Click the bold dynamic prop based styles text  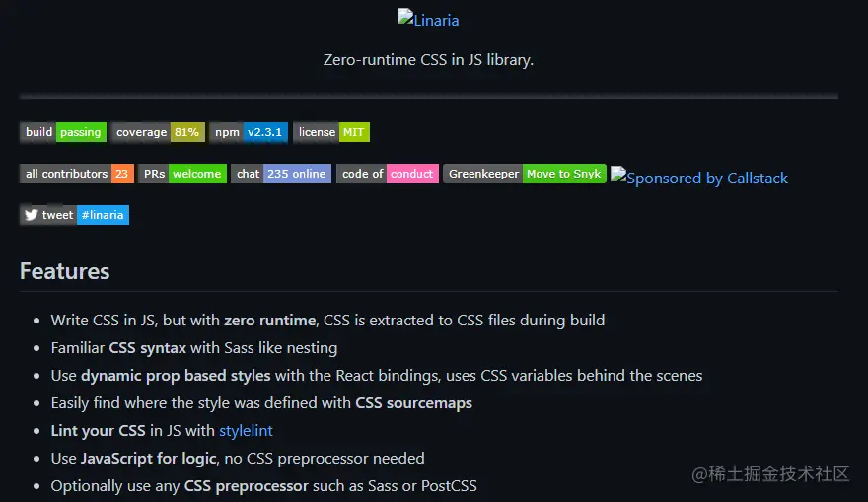click(177, 376)
